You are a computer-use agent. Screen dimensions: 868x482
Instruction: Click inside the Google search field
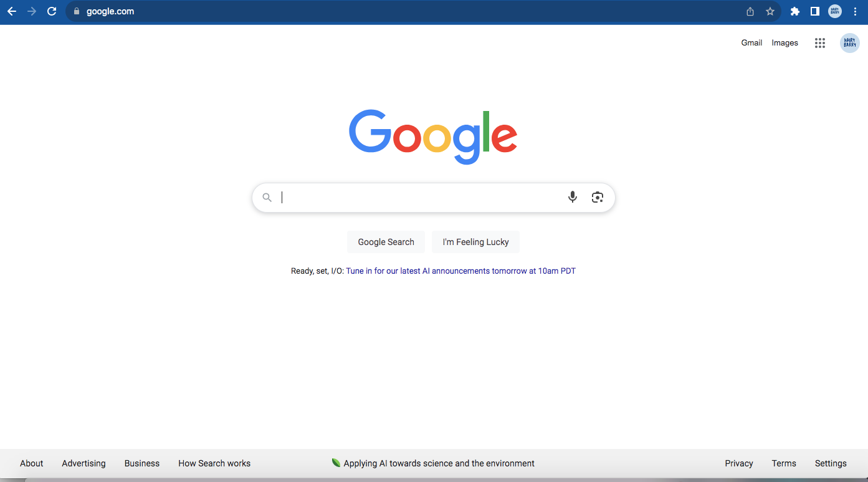pyautogui.click(x=417, y=198)
